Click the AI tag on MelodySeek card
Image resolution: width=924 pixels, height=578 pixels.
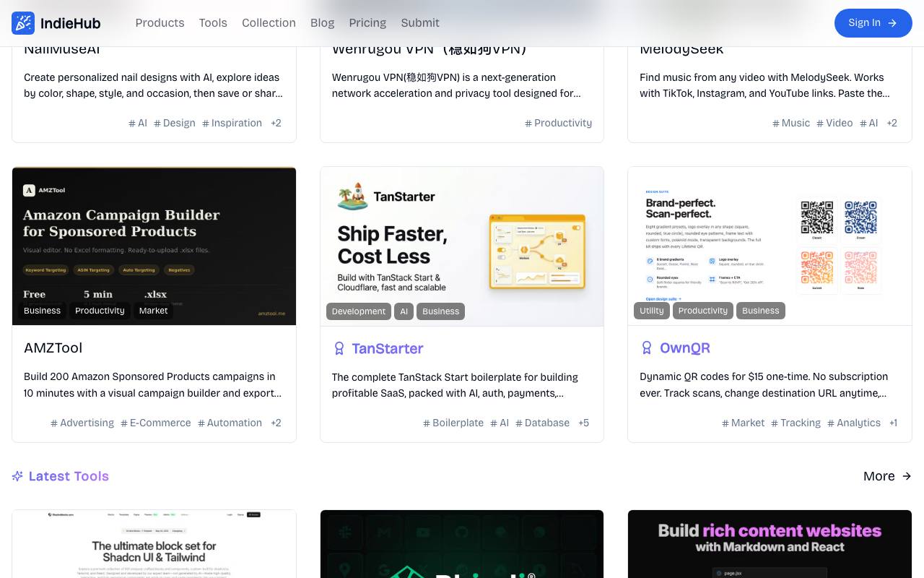pyautogui.click(x=869, y=123)
